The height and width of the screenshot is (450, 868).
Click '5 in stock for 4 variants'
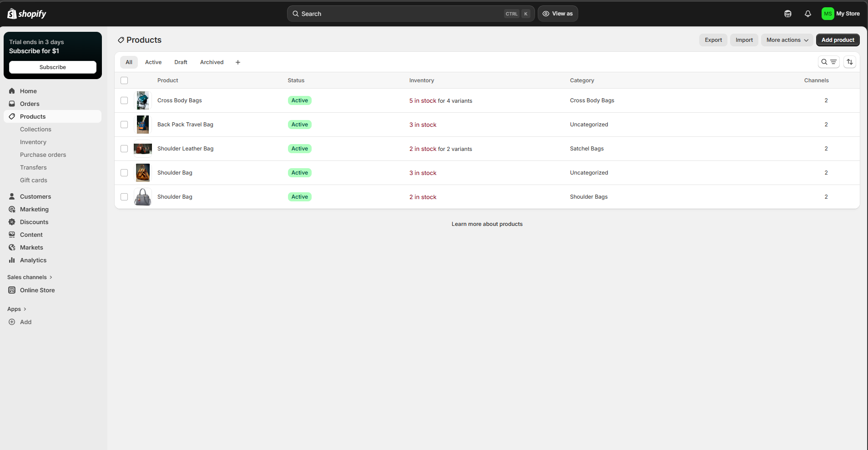tap(441, 101)
